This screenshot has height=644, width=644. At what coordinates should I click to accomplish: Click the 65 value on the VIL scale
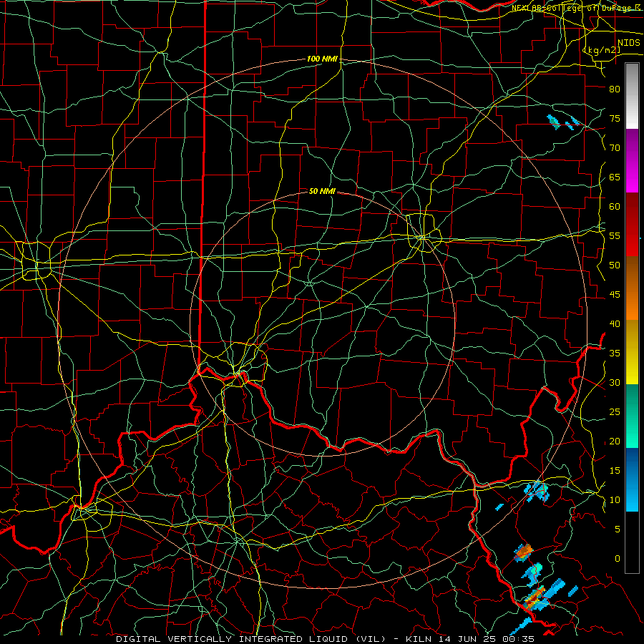[x=615, y=177]
